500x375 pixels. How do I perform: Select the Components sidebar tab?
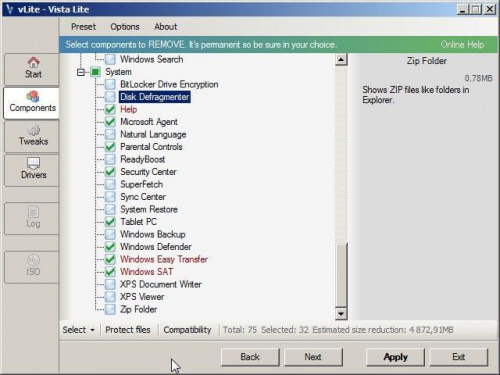click(32, 103)
